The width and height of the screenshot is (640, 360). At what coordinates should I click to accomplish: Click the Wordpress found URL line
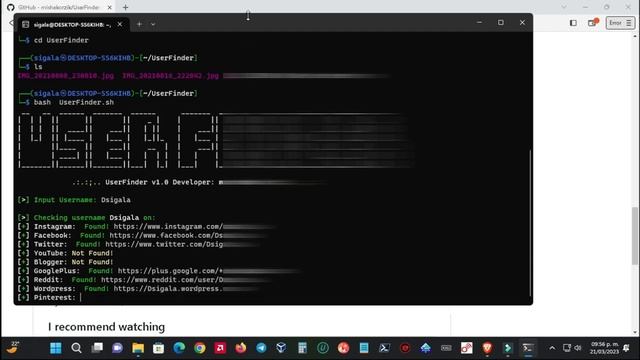139,289
